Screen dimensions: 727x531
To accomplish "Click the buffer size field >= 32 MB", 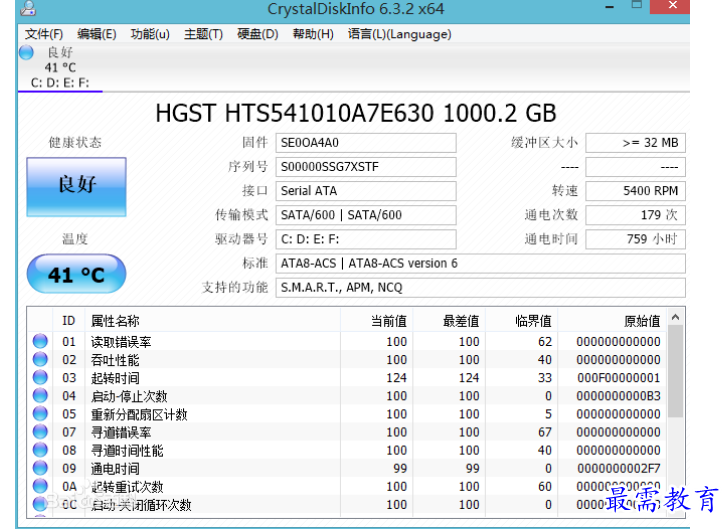I will tap(635, 143).
